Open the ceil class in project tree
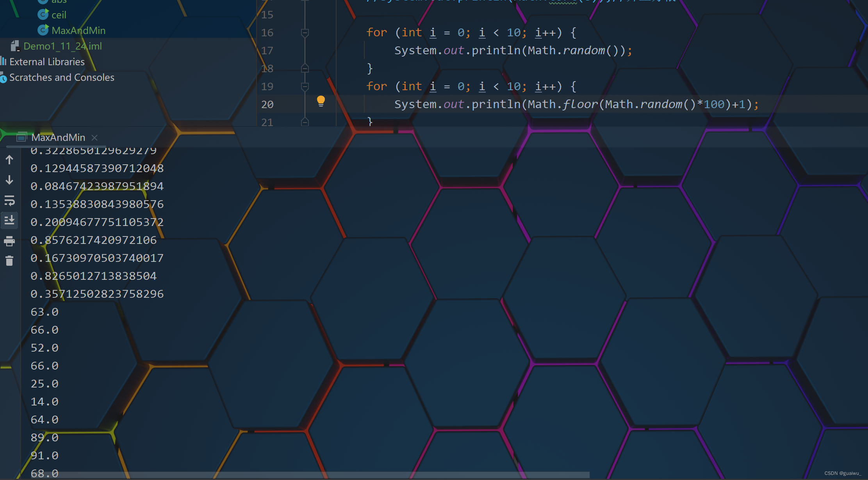Screen dimensions: 868x480 [59, 15]
